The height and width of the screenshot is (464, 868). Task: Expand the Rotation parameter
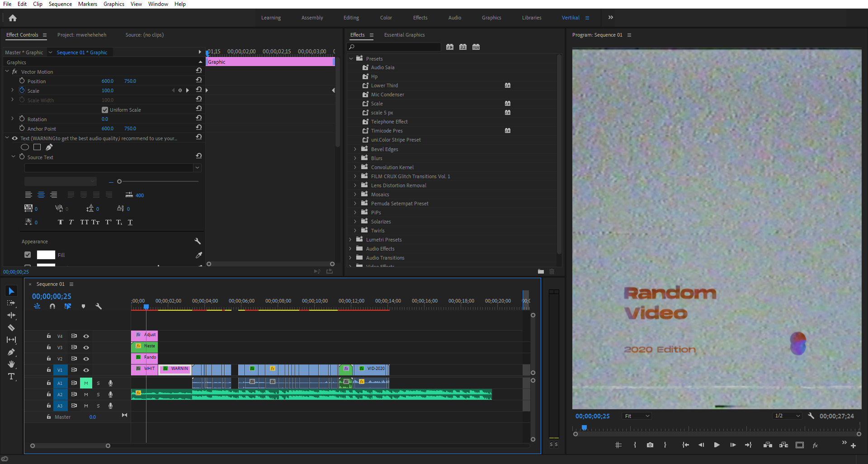13,118
